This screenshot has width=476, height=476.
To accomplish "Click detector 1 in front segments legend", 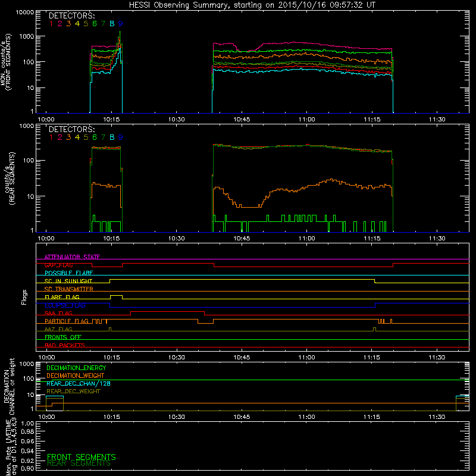I will pyautogui.click(x=51, y=24).
